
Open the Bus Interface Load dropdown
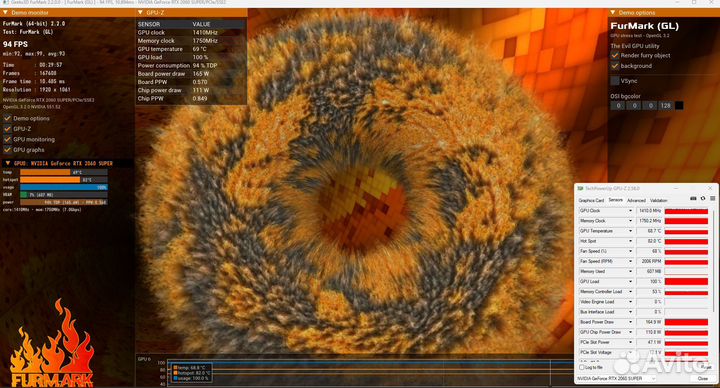[x=630, y=312]
